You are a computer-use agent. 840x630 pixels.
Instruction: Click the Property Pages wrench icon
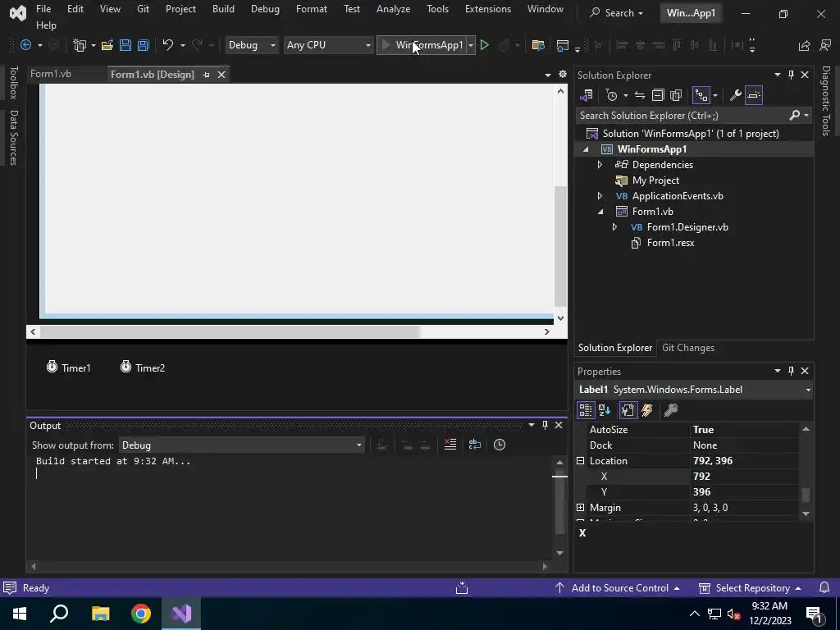tap(671, 410)
